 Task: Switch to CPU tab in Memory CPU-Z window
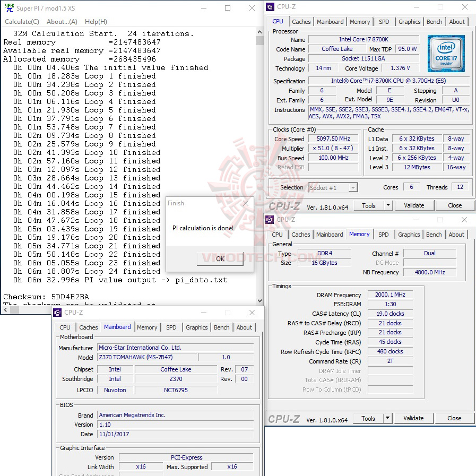point(277,235)
